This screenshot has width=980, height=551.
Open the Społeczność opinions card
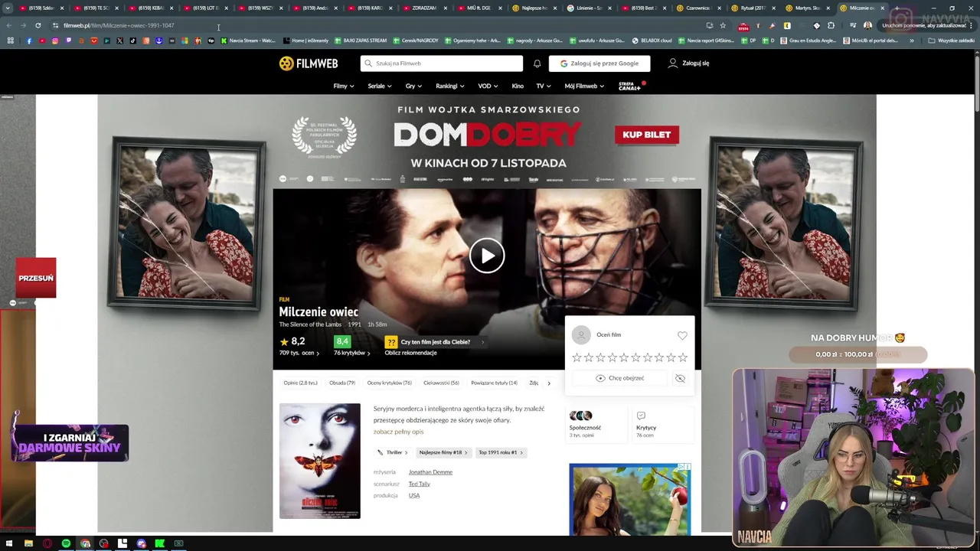(596, 425)
